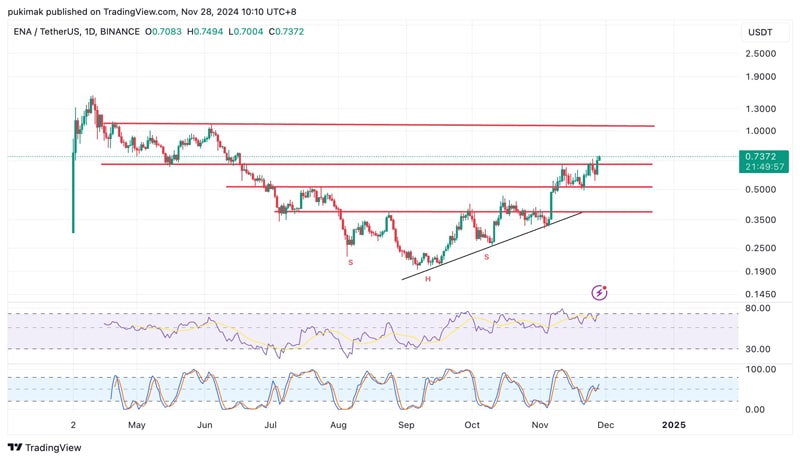The width and height of the screenshot is (800, 460).
Task: Click the 1.9000 price axis label
Action: click(x=760, y=76)
